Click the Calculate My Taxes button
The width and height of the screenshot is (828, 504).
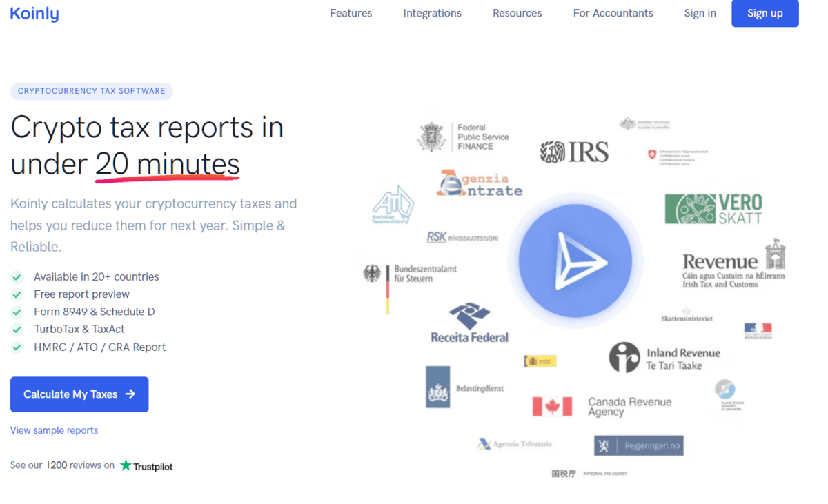[79, 394]
